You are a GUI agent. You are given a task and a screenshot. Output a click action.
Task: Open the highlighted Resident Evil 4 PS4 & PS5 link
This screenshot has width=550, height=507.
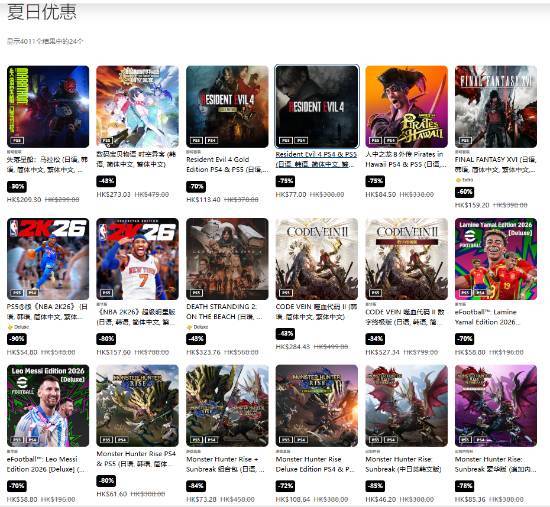point(316,159)
